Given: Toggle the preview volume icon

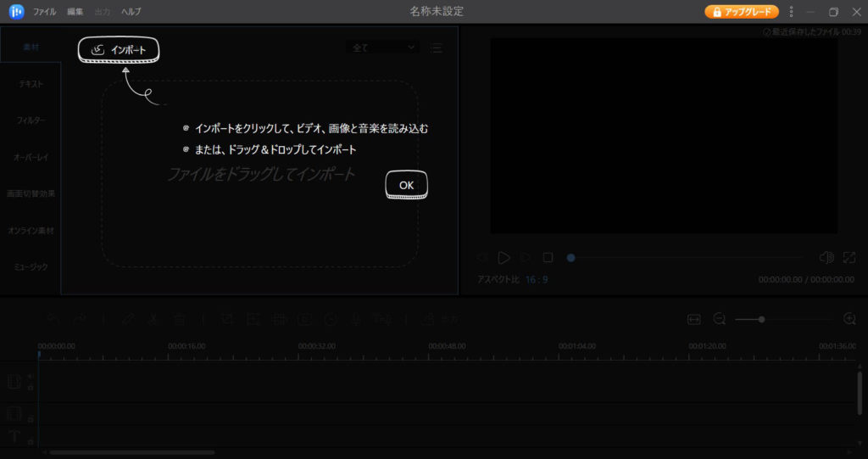Looking at the screenshot, I should (x=826, y=257).
